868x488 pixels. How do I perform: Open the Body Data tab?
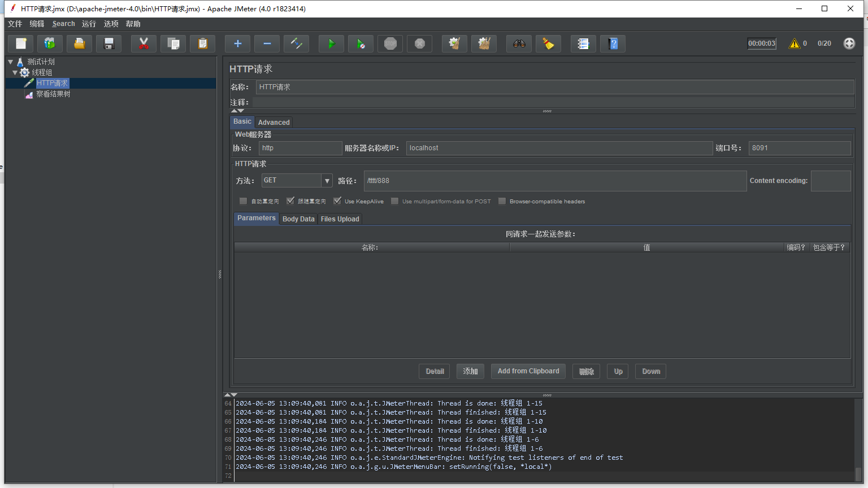pos(298,219)
